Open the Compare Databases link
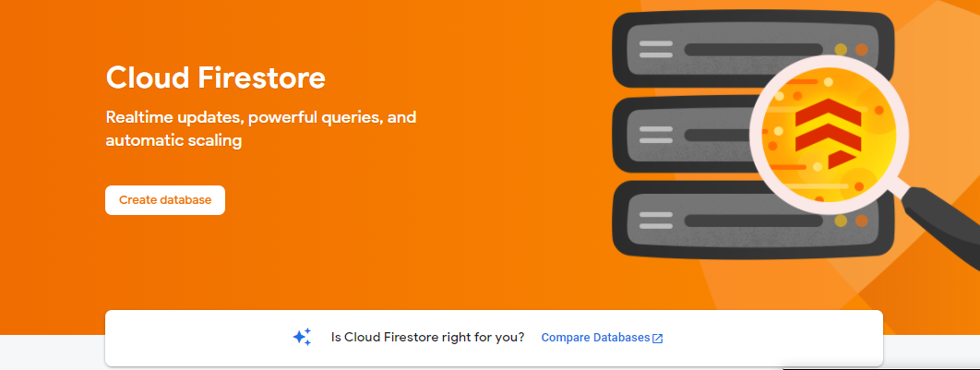980x370 pixels. point(595,338)
